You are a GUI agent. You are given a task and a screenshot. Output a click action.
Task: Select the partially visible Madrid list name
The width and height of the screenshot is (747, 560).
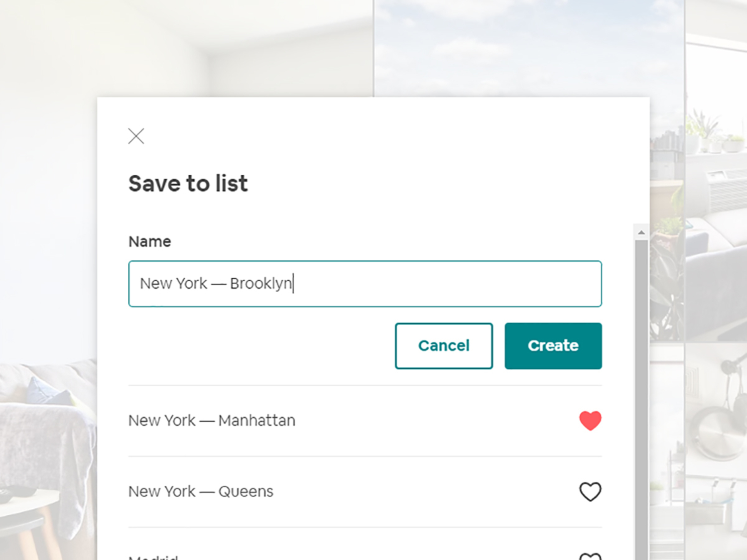153,557
